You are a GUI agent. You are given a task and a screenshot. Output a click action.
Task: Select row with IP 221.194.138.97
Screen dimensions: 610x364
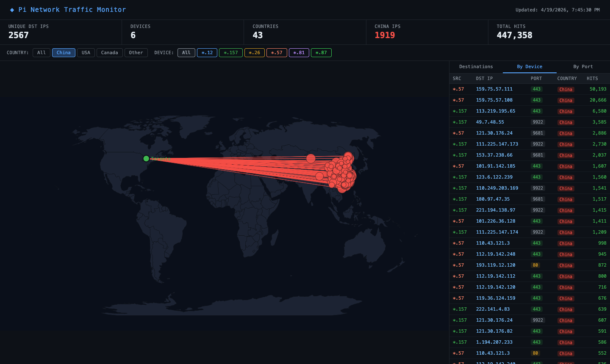pyautogui.click(x=530, y=210)
